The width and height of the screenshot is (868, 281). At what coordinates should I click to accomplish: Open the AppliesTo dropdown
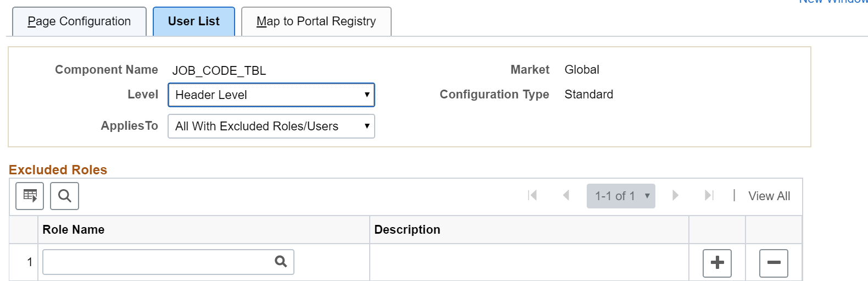pyautogui.click(x=271, y=126)
